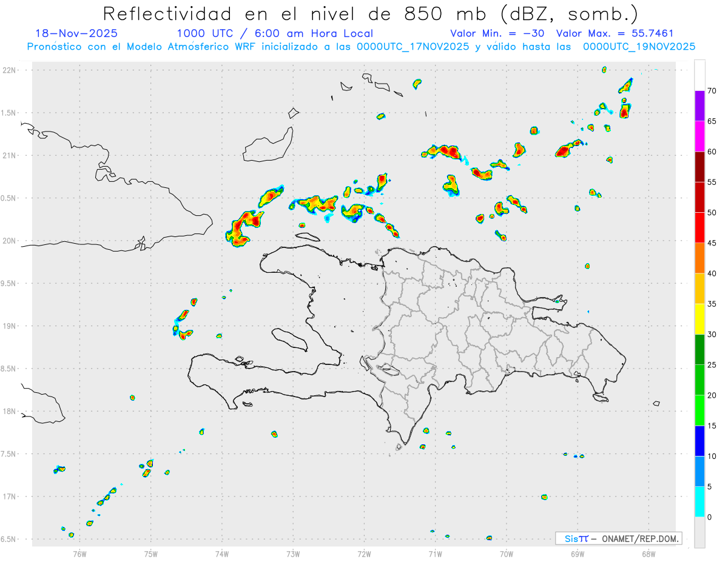728x562 pixels.
Task: Click '1000 UTC / 6:00 am Hora Local'
Action: pos(275,33)
